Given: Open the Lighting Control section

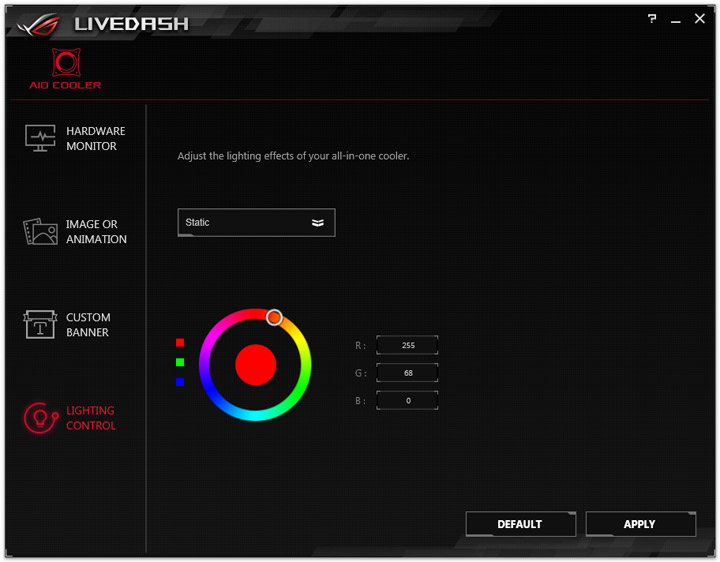Looking at the screenshot, I should [70, 418].
